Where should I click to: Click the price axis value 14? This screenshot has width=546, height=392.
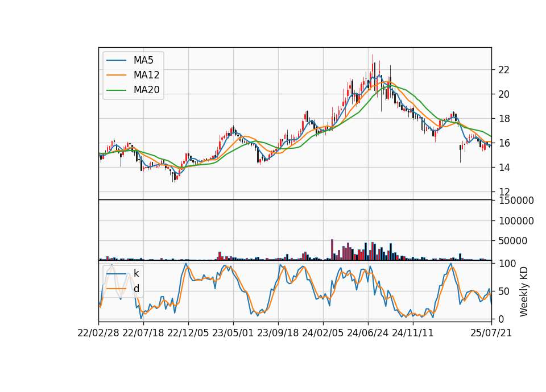(x=504, y=167)
